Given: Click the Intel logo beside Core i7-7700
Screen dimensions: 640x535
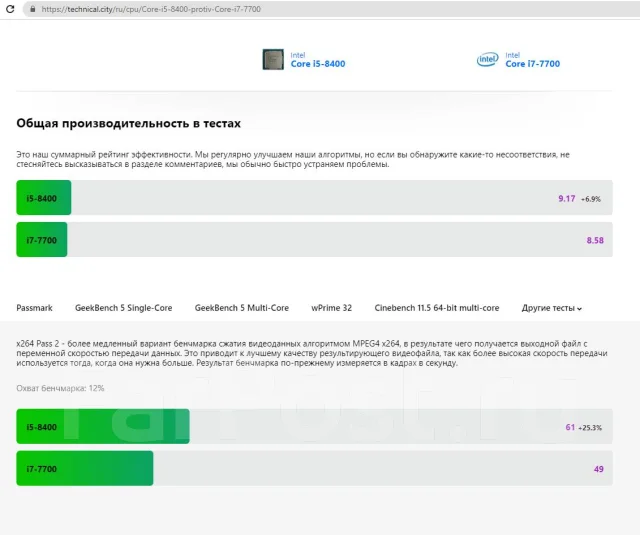Looking at the screenshot, I should click(x=488, y=60).
